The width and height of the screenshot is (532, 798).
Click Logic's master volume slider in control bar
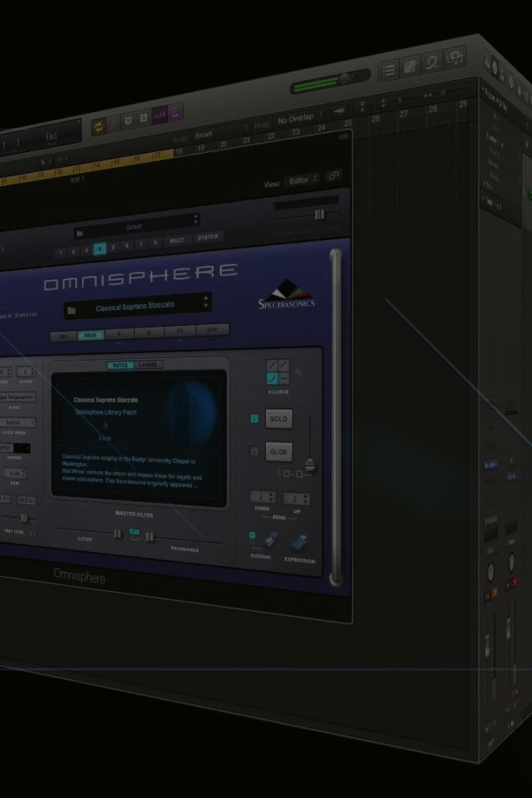point(330,81)
